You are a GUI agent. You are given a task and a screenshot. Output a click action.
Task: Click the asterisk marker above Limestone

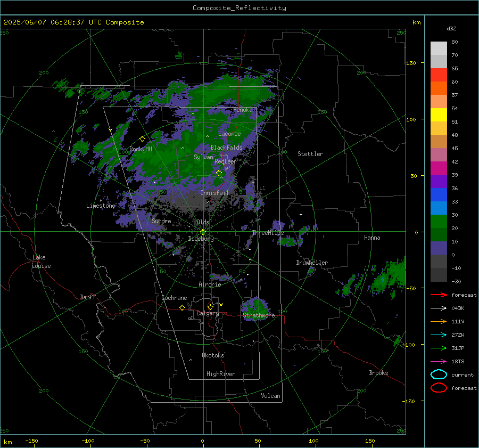101,201
